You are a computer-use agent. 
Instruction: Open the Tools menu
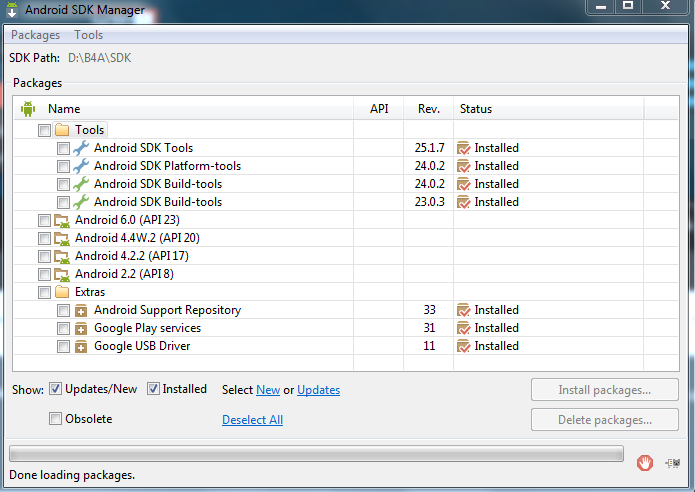(x=88, y=35)
